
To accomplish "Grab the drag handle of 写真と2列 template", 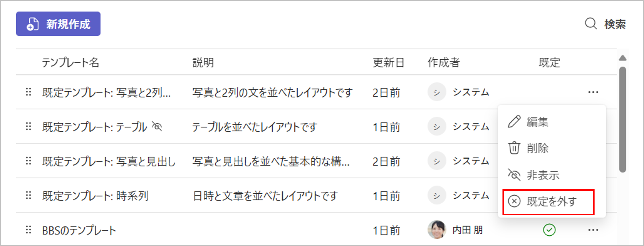I will click(28, 92).
